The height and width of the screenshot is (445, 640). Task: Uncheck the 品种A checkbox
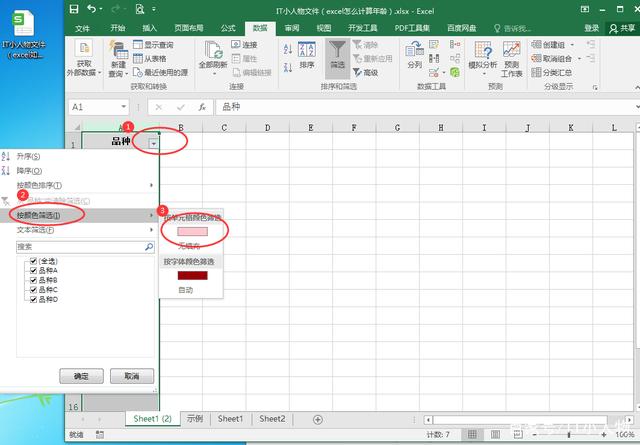pos(33,270)
